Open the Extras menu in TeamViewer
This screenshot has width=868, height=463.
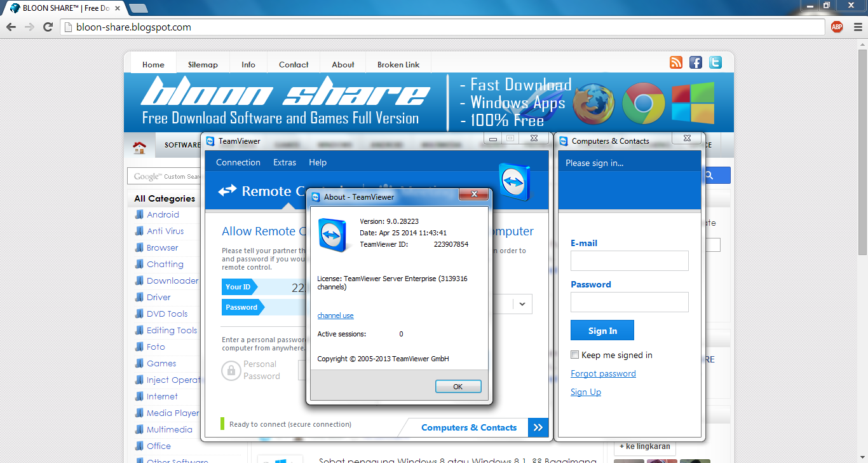click(x=285, y=162)
